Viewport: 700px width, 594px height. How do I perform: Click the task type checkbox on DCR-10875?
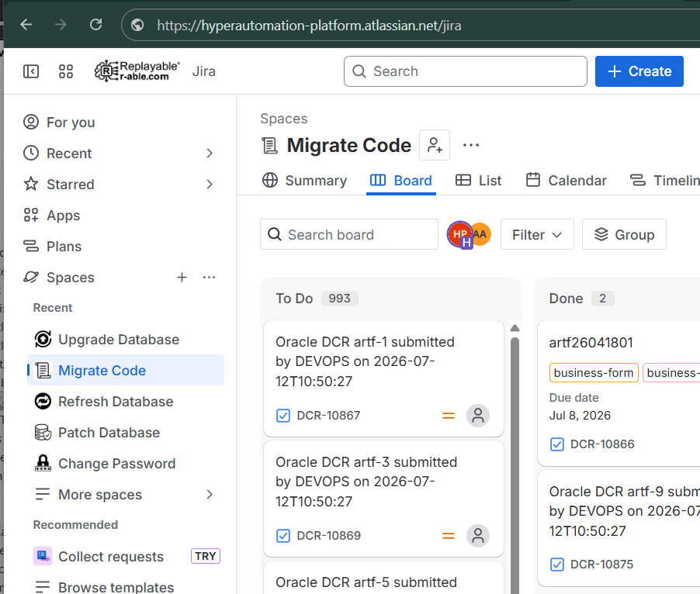(556, 565)
